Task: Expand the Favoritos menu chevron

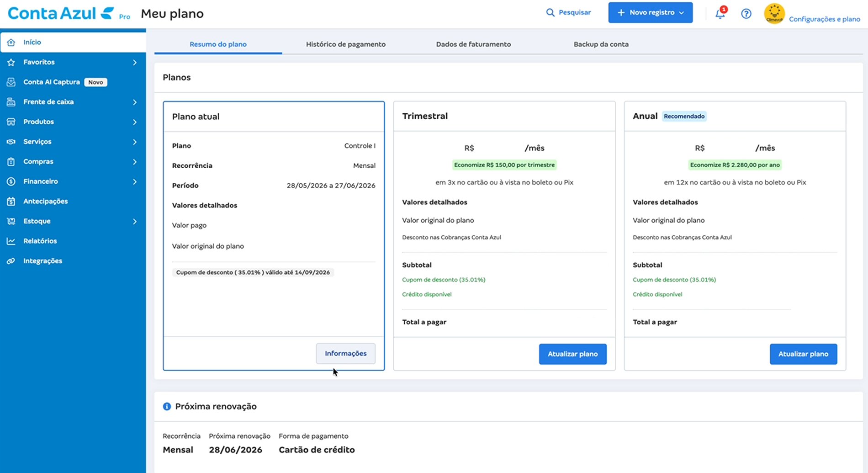Action: point(135,62)
